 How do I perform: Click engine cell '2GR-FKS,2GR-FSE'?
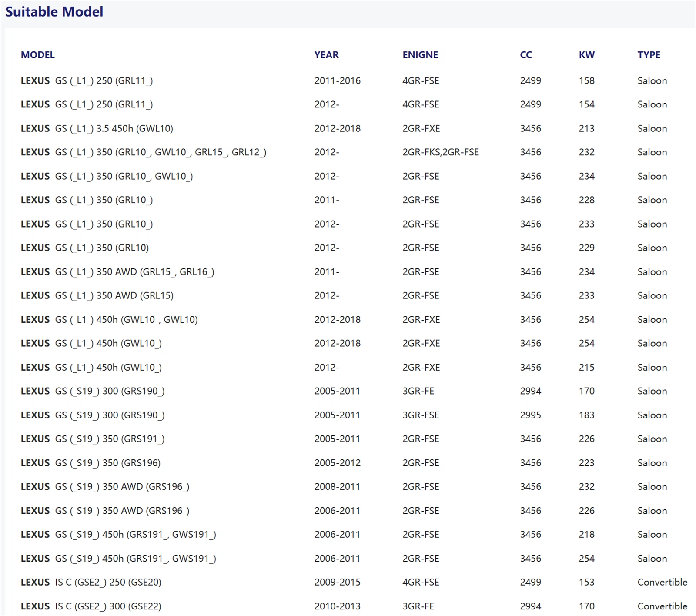click(x=441, y=152)
